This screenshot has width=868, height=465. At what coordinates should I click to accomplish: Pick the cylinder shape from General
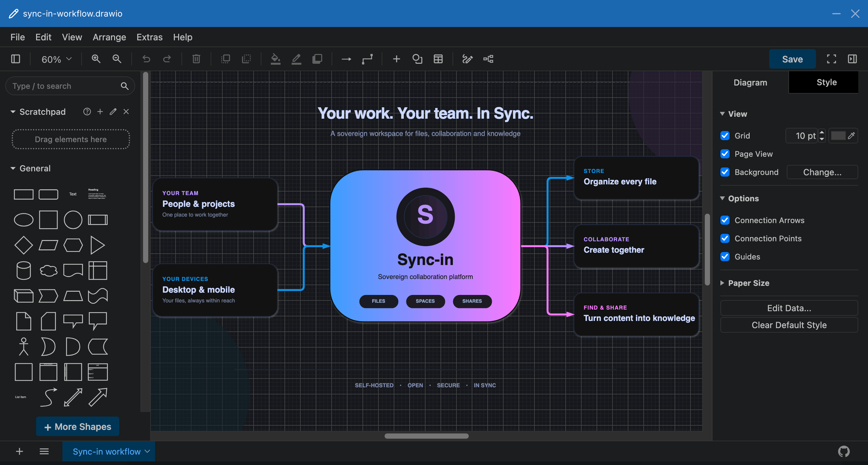(x=24, y=271)
